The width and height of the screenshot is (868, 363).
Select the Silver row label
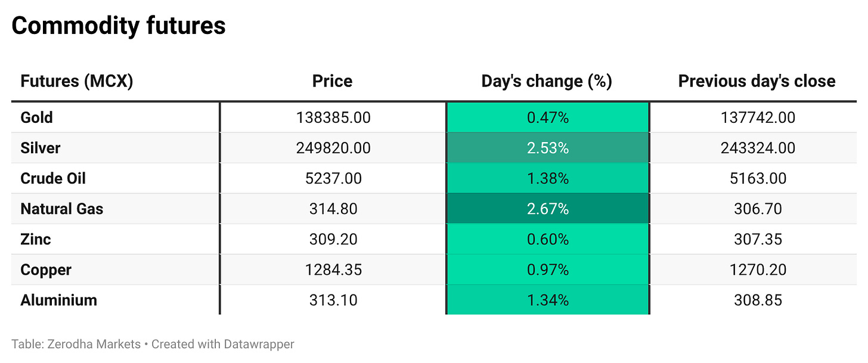click(x=41, y=148)
